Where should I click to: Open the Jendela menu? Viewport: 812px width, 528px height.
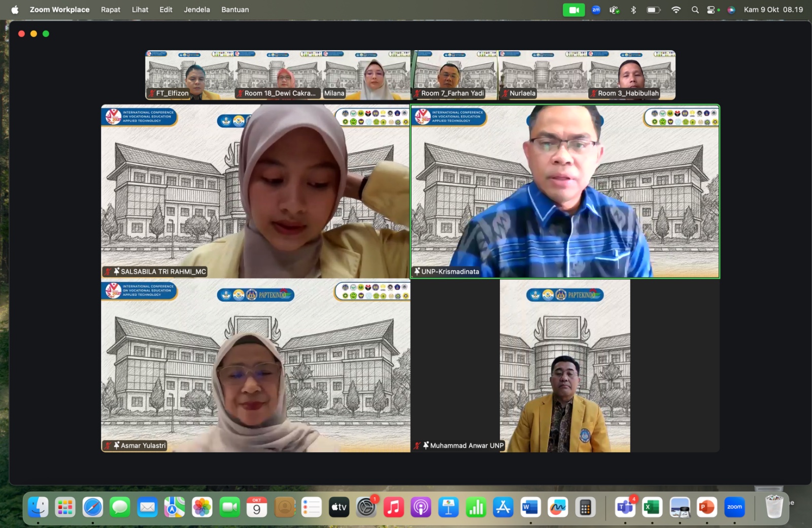pos(196,10)
